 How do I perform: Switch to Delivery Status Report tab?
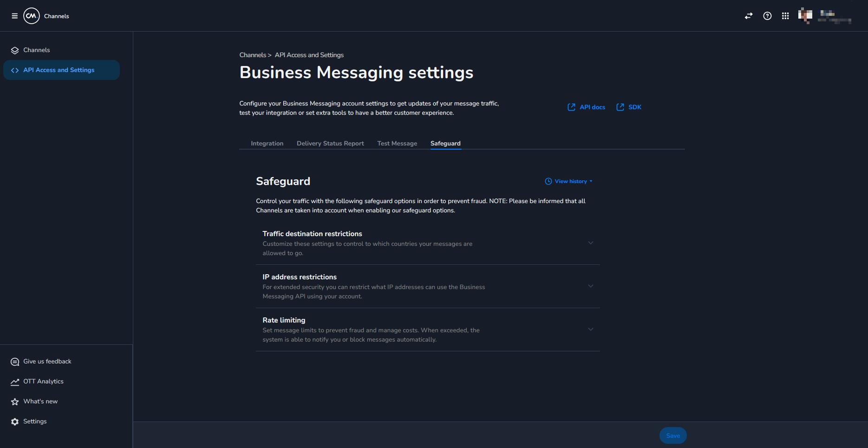330,144
